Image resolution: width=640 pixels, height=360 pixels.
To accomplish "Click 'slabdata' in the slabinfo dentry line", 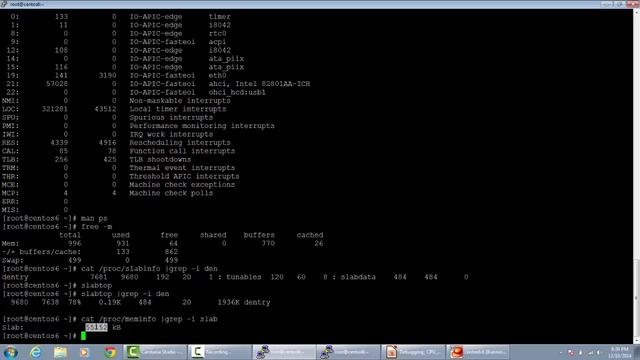I will pyautogui.click(x=358, y=277).
